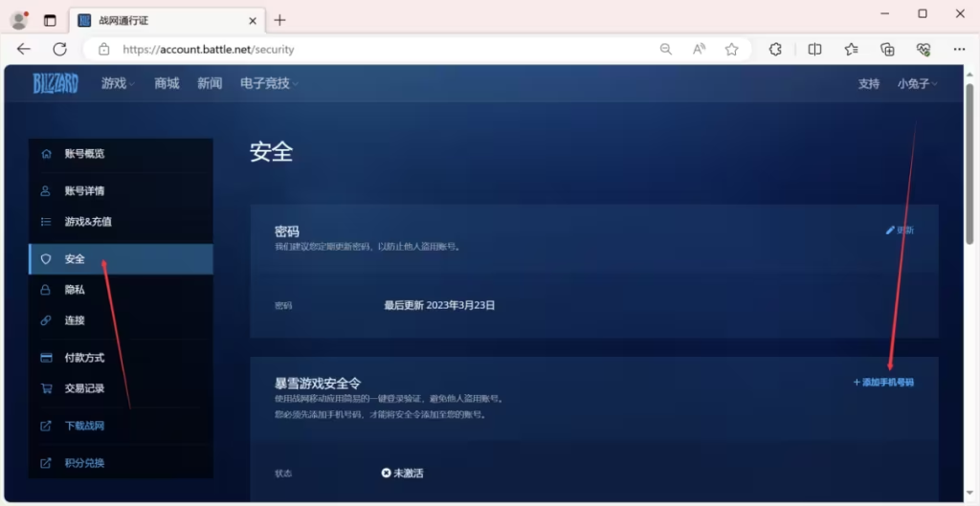The image size is (980, 506).
Task: Click the shopping cart icon beside 交易记录
Action: 46,388
